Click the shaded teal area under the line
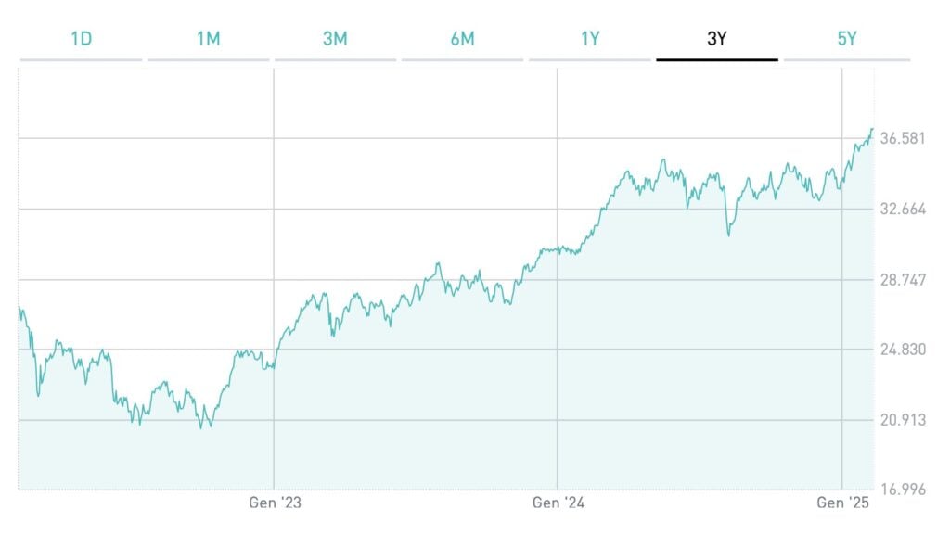 (464, 445)
